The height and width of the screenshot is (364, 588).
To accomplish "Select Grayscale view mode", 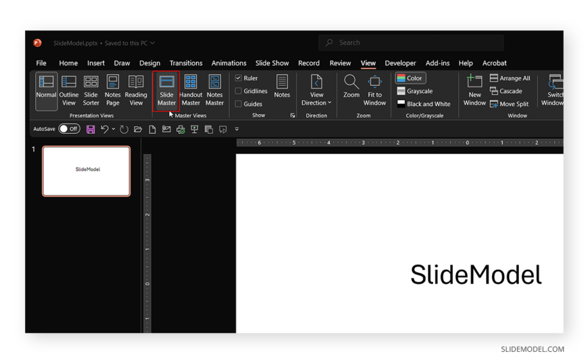I will pyautogui.click(x=415, y=91).
